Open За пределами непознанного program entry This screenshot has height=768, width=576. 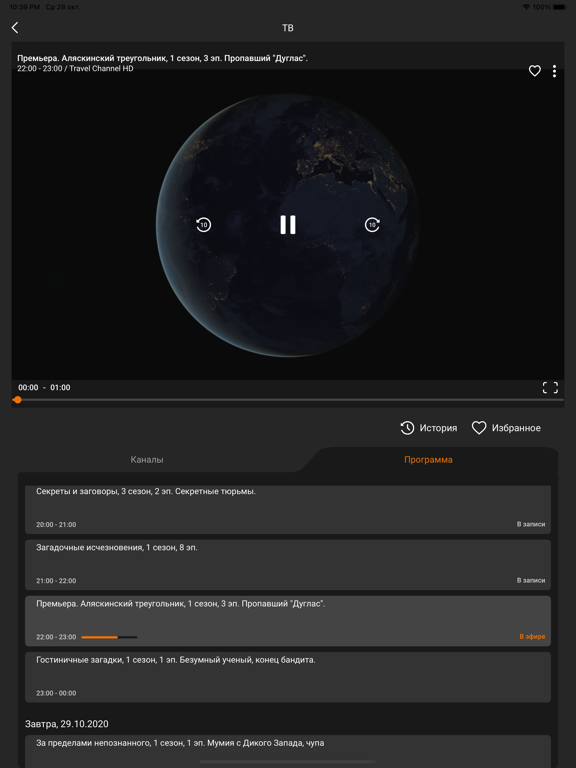point(288,751)
